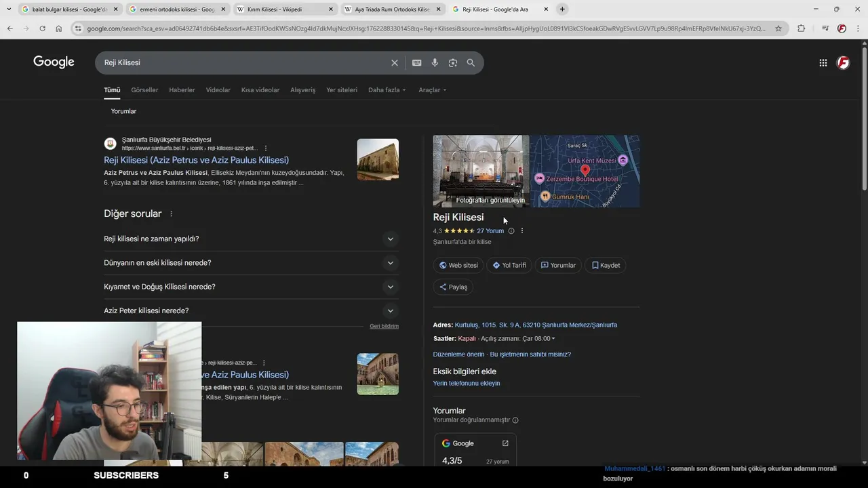
Task: Show info about the review rating
Action: [511, 231]
